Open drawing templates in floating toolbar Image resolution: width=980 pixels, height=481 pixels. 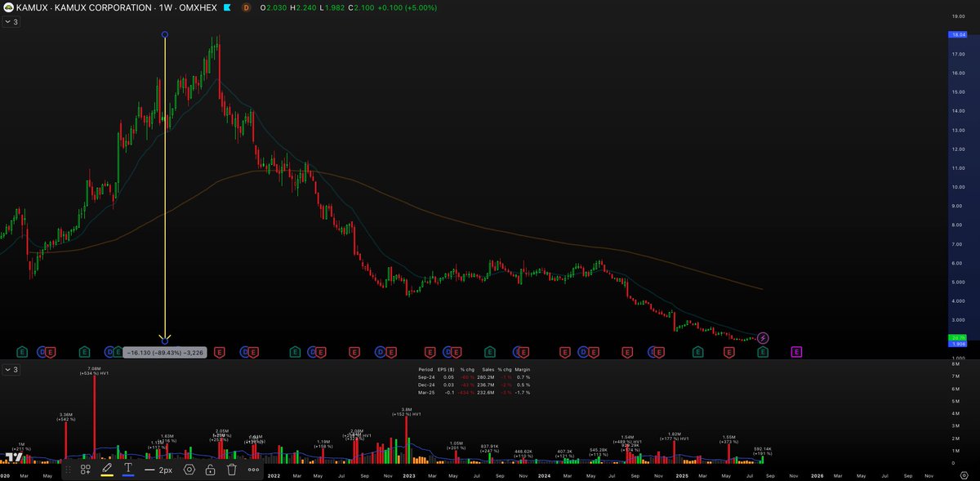[85, 470]
